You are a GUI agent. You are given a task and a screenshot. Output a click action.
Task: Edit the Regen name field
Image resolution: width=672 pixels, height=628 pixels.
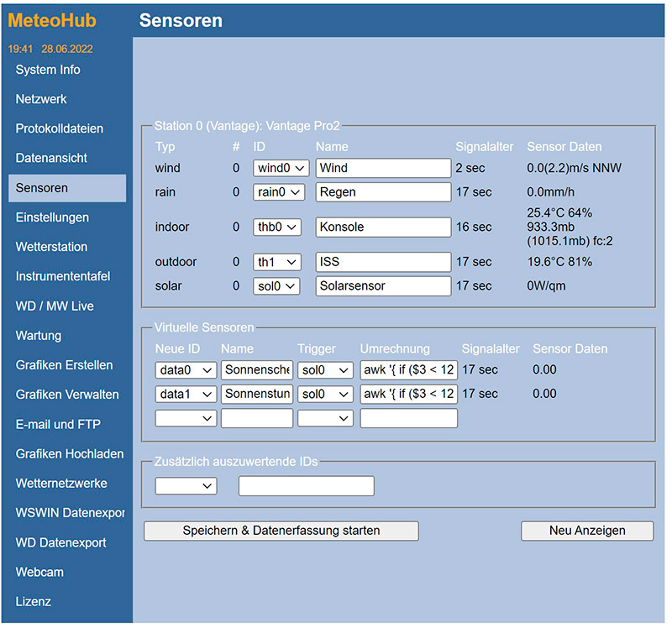click(x=383, y=192)
